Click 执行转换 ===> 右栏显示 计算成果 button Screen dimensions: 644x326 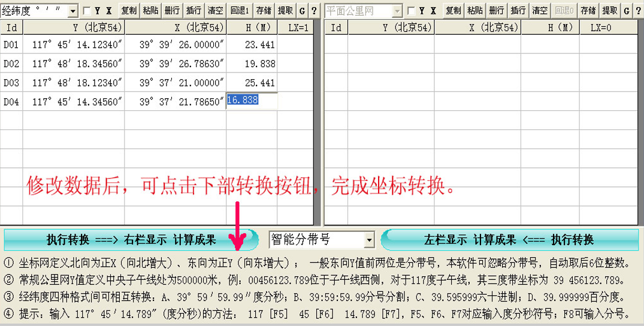point(131,240)
